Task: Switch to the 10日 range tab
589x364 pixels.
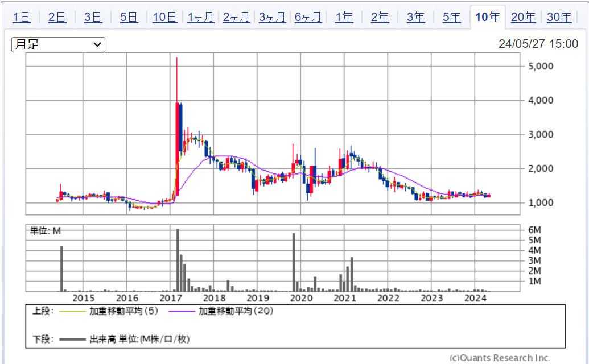Action: coord(165,17)
